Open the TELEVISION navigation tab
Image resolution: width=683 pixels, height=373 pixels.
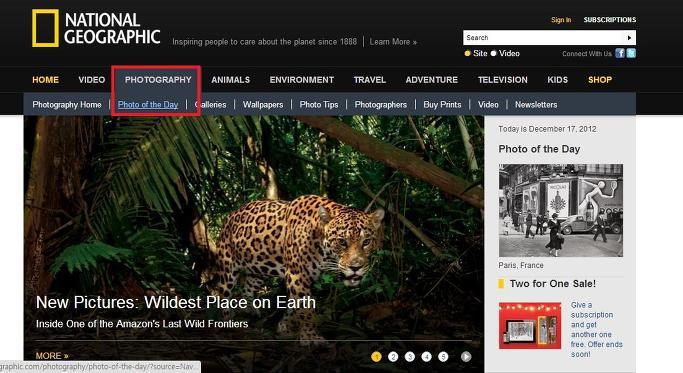[503, 80]
